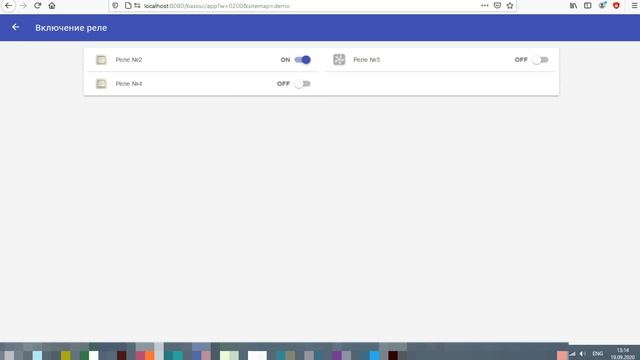
Task: Open the site information page icon
Action: tap(128, 6)
